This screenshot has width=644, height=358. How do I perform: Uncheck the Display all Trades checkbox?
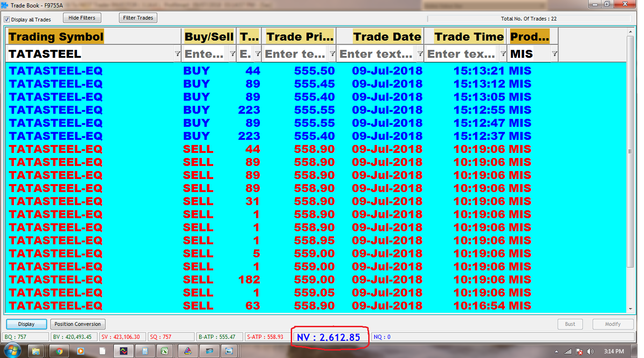click(7, 20)
